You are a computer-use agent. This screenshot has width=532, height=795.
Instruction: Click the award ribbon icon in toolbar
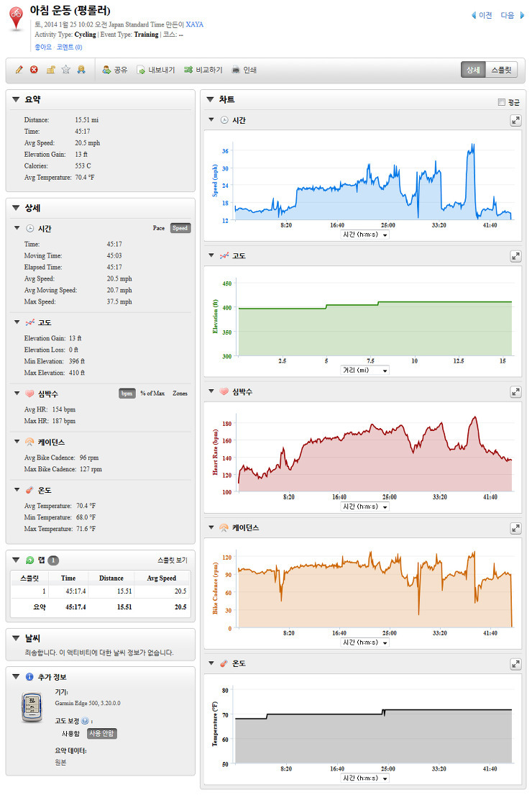coord(81,70)
